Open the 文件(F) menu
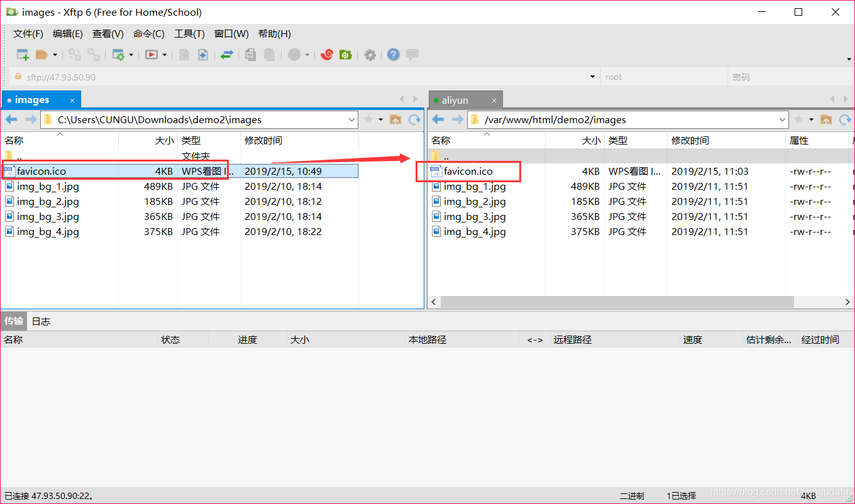Viewport: 855px width, 504px height. pyautogui.click(x=28, y=33)
